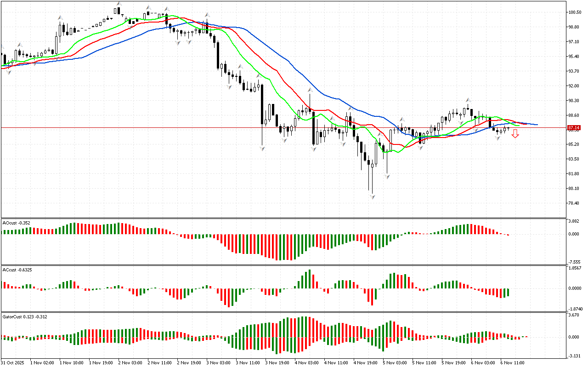Click the 4 Nov 19:00 time label
The image size is (588, 368).
[366, 363]
